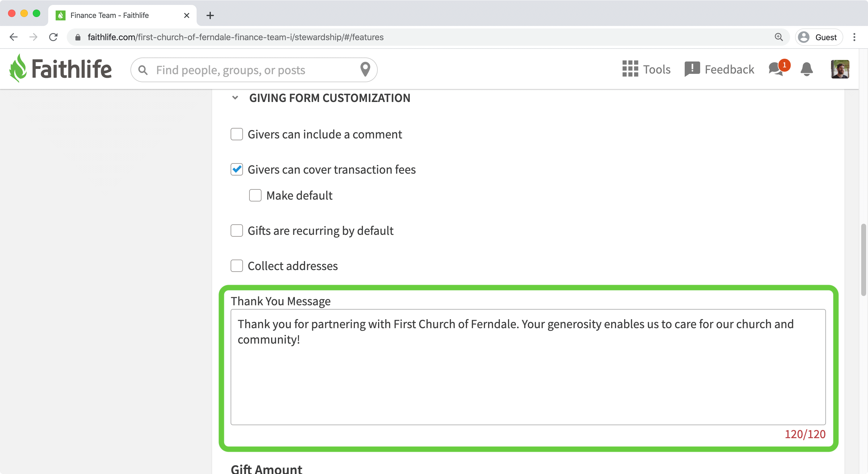
Task: Click the Faithlife flame logo
Action: tap(18, 69)
